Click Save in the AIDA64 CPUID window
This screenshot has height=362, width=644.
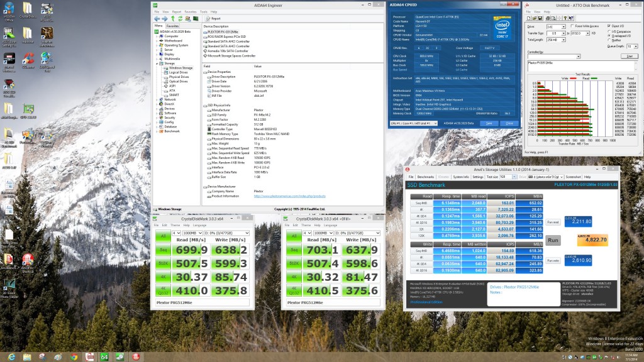tap(489, 123)
